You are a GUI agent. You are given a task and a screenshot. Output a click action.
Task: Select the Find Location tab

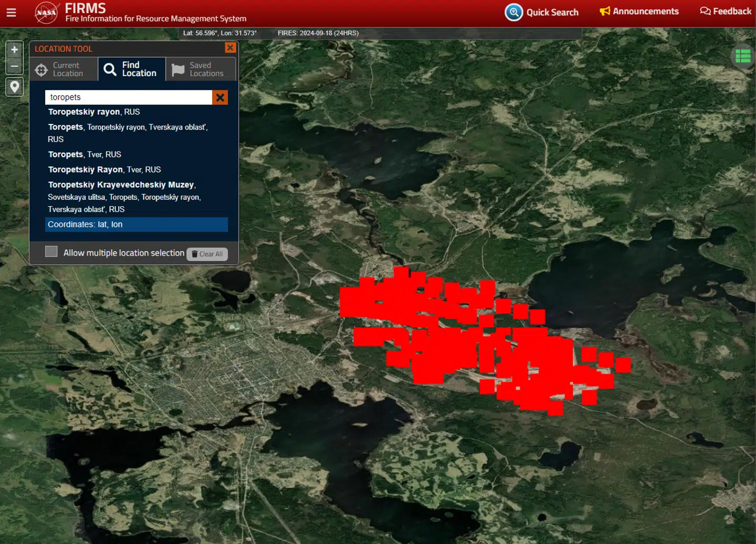coord(132,69)
